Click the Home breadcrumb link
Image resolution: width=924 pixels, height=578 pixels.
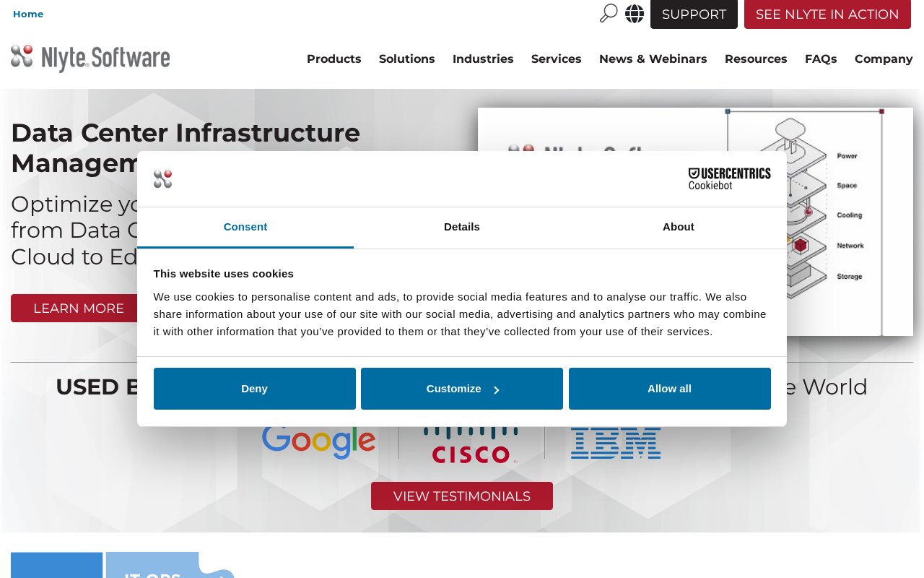point(28,14)
